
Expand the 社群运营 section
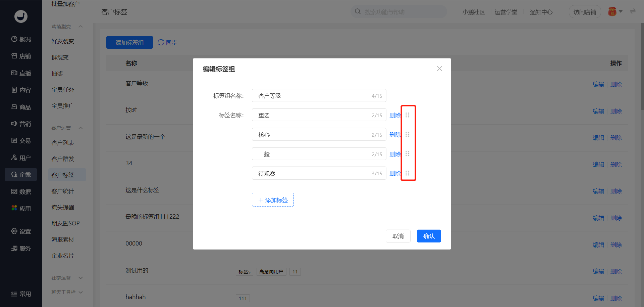tap(80, 278)
